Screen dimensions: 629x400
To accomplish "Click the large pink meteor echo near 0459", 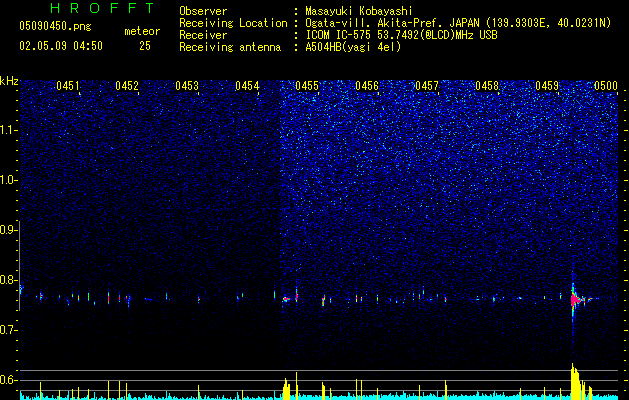I will 574,300.
